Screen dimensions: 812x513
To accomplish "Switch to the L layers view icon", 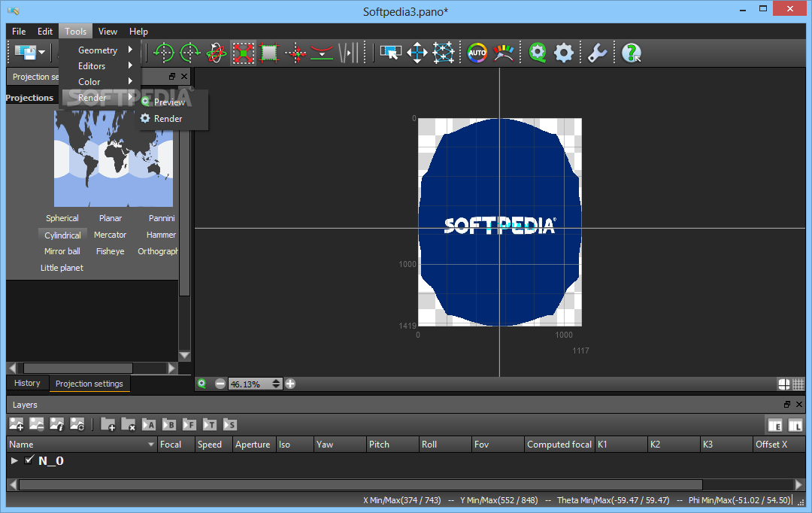I will coord(795,426).
